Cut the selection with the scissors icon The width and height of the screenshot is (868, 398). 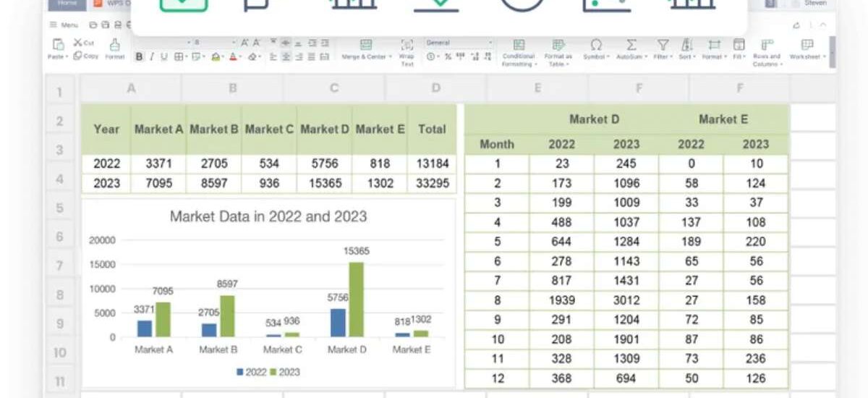79,43
